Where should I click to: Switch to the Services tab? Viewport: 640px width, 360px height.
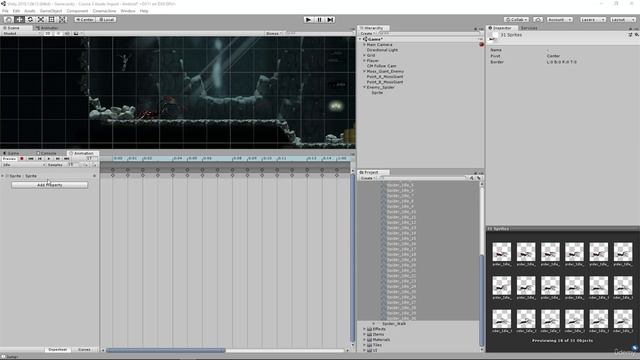tap(529, 28)
